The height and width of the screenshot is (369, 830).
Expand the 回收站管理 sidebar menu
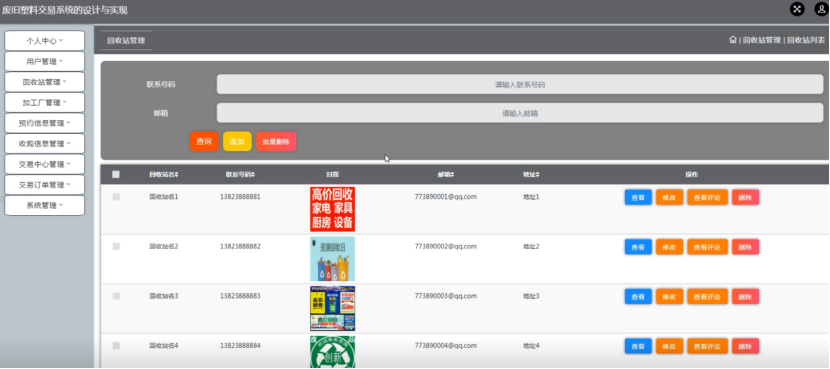point(44,82)
